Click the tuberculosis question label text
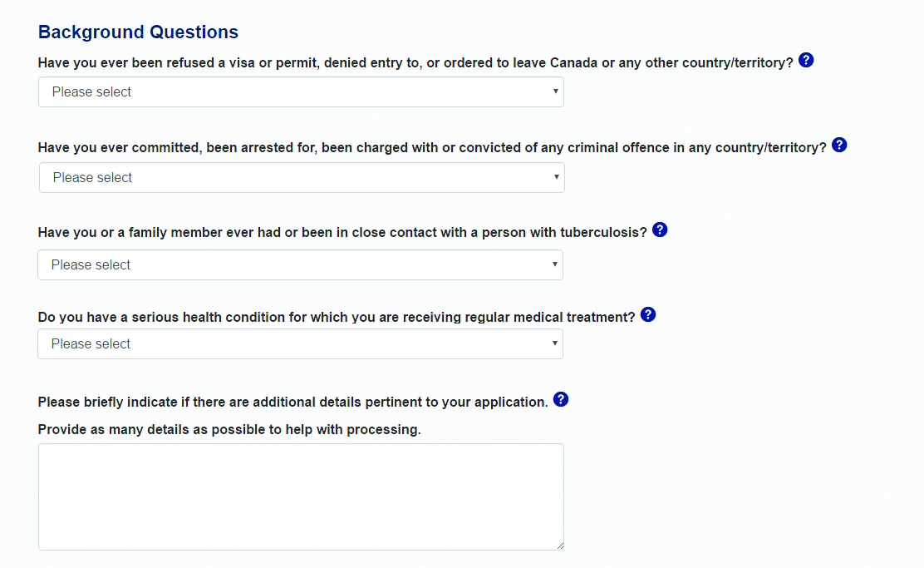924x568 pixels. 342,233
